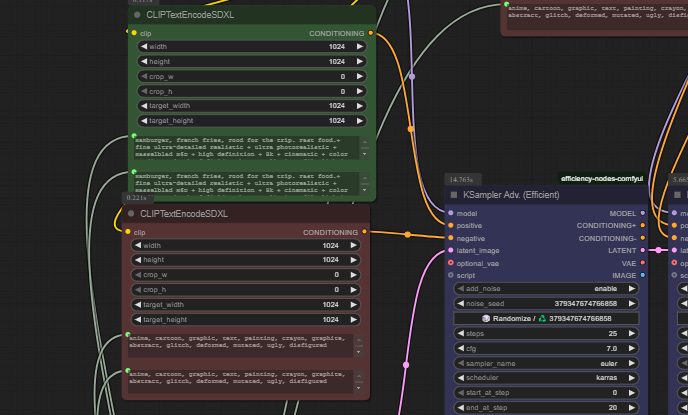Switch scheduler to previous option with left arrow
Screen dimensions: 688x415
461,378
